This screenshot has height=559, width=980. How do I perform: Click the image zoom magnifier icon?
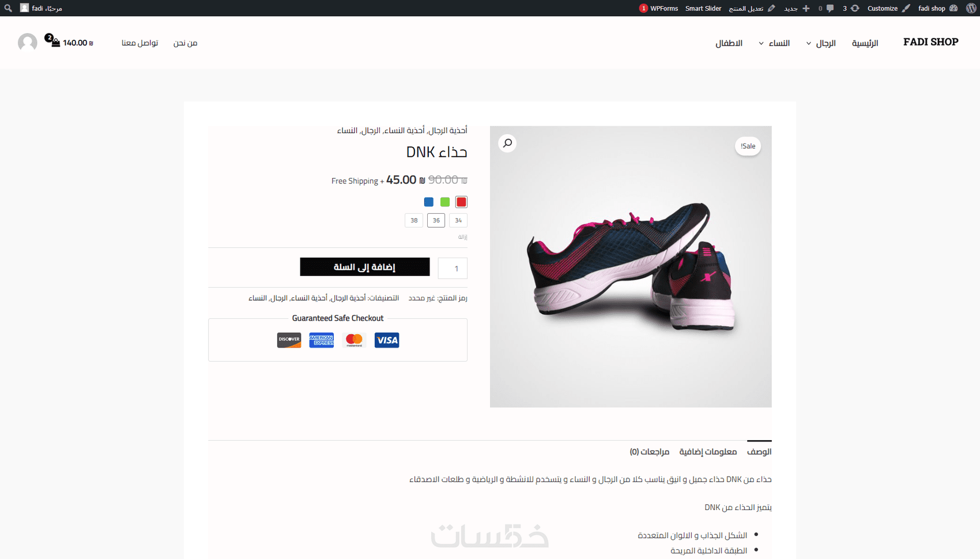tap(507, 143)
